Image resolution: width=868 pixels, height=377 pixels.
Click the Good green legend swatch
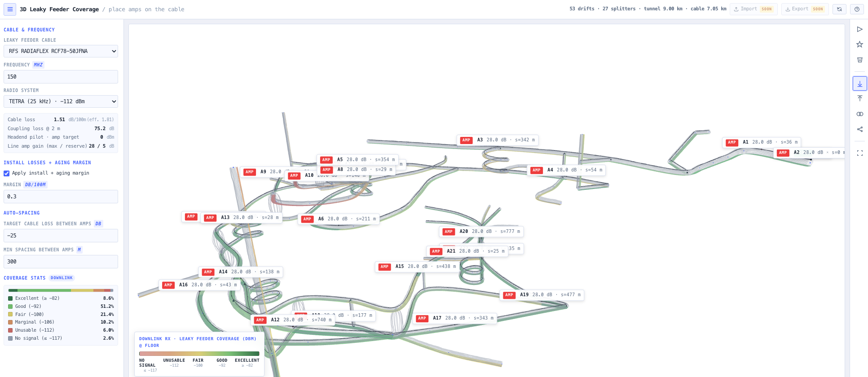click(x=10, y=307)
